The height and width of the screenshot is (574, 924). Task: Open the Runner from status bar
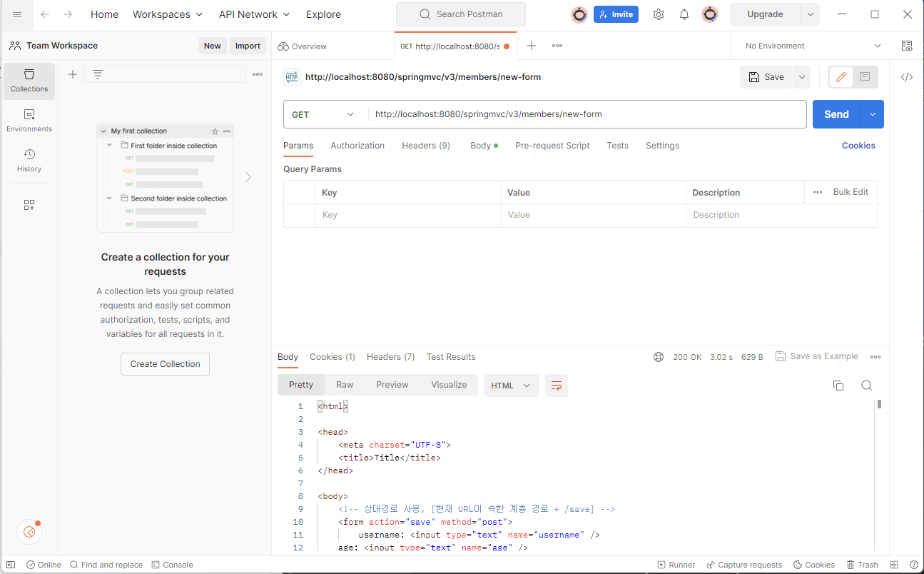pos(676,565)
